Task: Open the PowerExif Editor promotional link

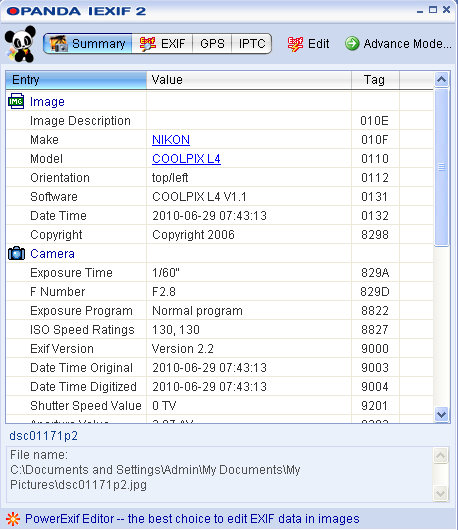Action: pyautogui.click(x=192, y=519)
